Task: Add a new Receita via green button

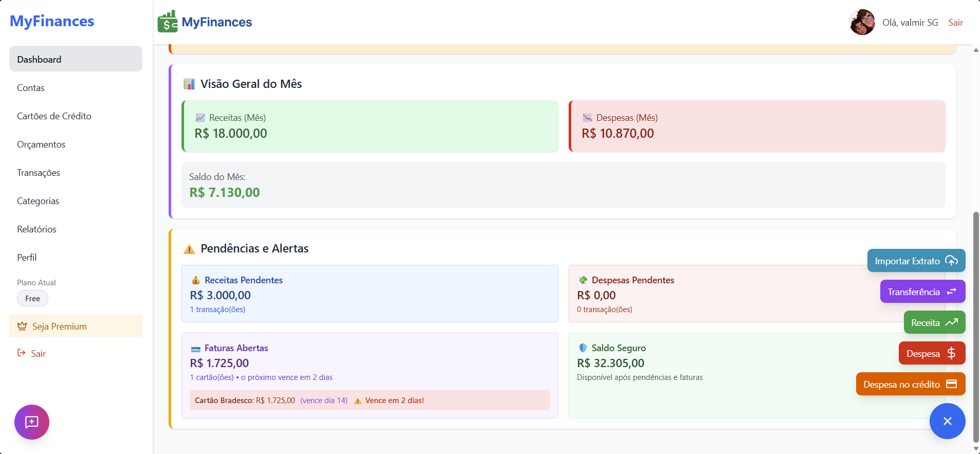Action: [934, 322]
